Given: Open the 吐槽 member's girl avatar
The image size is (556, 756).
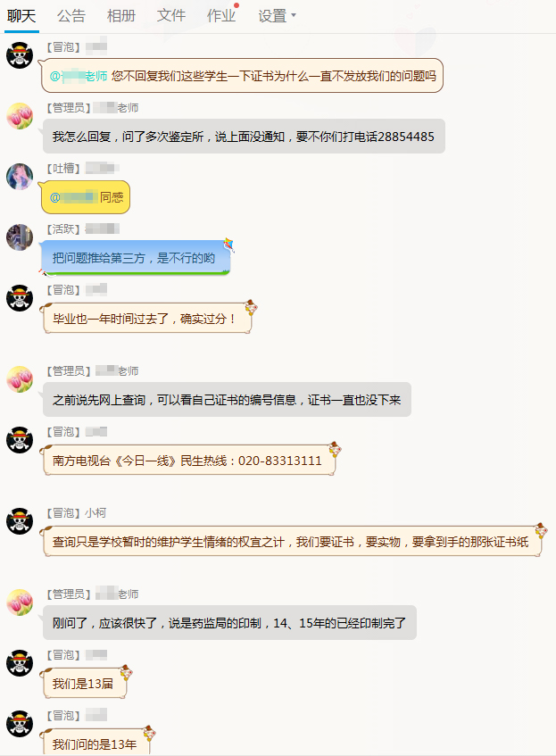Looking at the screenshot, I should point(20,177).
